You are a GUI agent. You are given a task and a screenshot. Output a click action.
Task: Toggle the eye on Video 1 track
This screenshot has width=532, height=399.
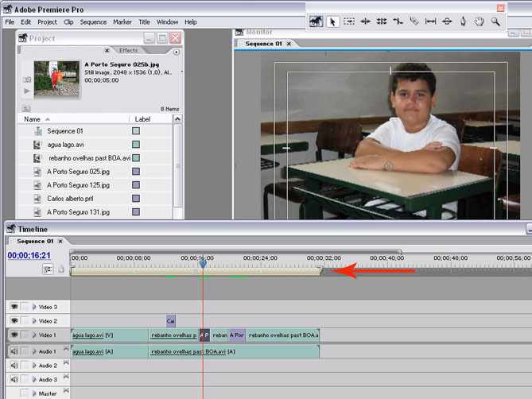tap(14, 335)
